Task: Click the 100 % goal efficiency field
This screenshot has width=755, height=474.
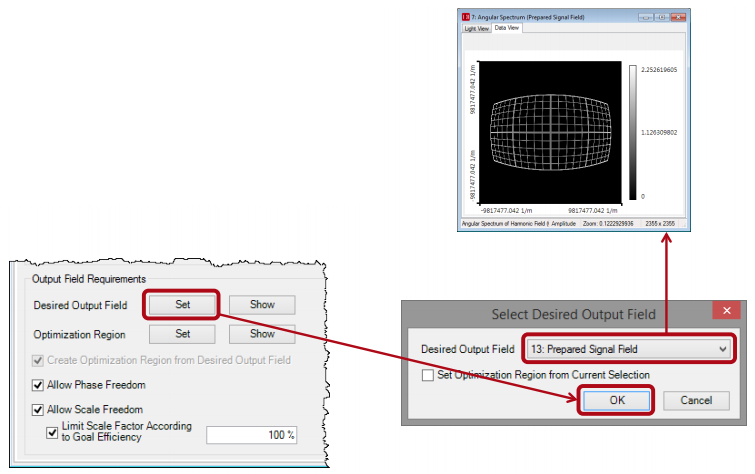Action: 251,435
